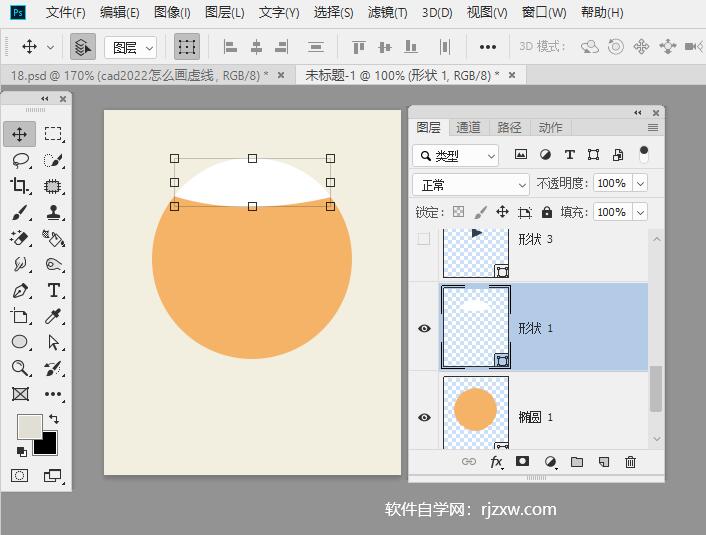This screenshot has height=535, width=706.
Task: Open the 滤镜(T) menu
Action: [387, 13]
